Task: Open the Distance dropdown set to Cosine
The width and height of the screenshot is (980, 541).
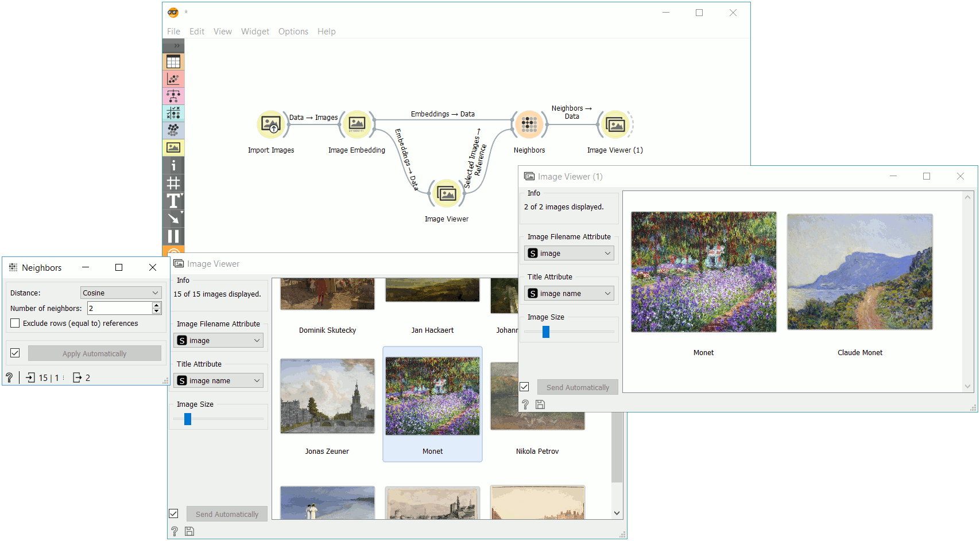Action: (x=121, y=293)
